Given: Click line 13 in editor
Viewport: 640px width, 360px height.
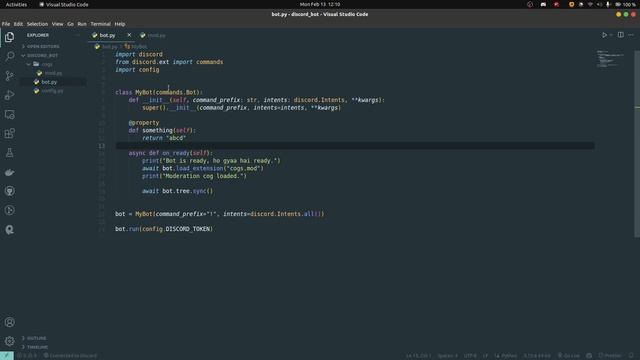Looking at the screenshot, I should 354,146.
